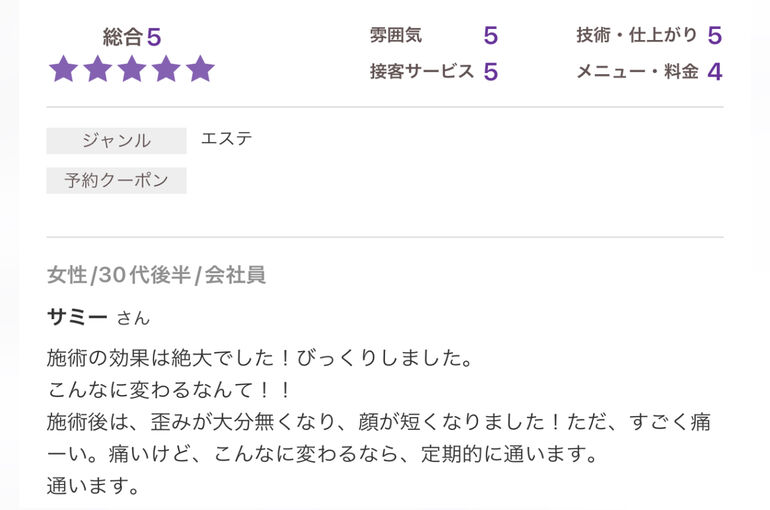
Task: Click the line こんなに変わるなんて！！
Action: pos(169,390)
